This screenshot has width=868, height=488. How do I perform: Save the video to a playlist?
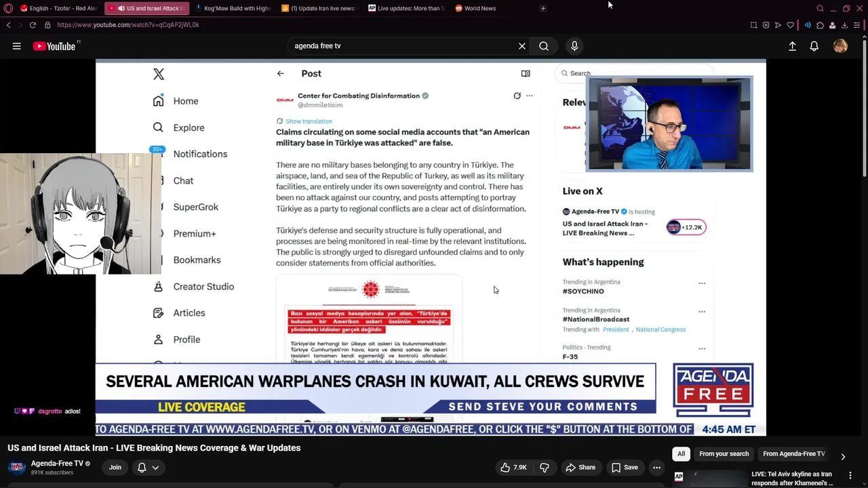click(625, 467)
